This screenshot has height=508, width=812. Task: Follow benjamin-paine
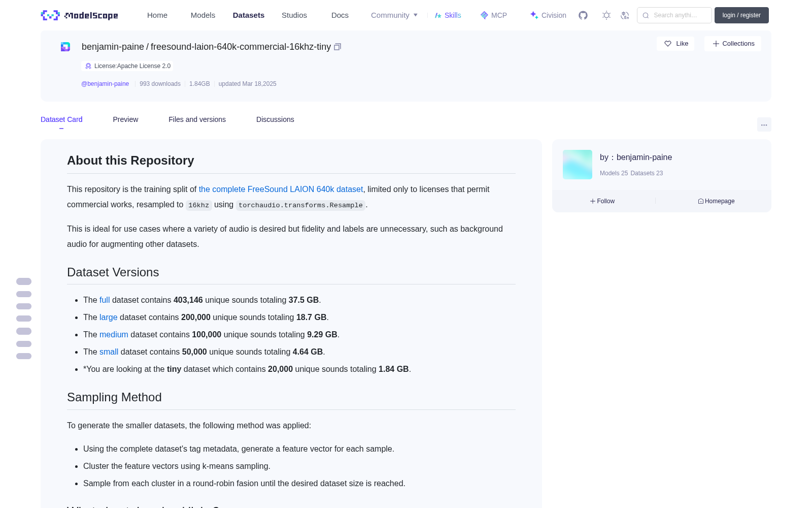pos(602,201)
